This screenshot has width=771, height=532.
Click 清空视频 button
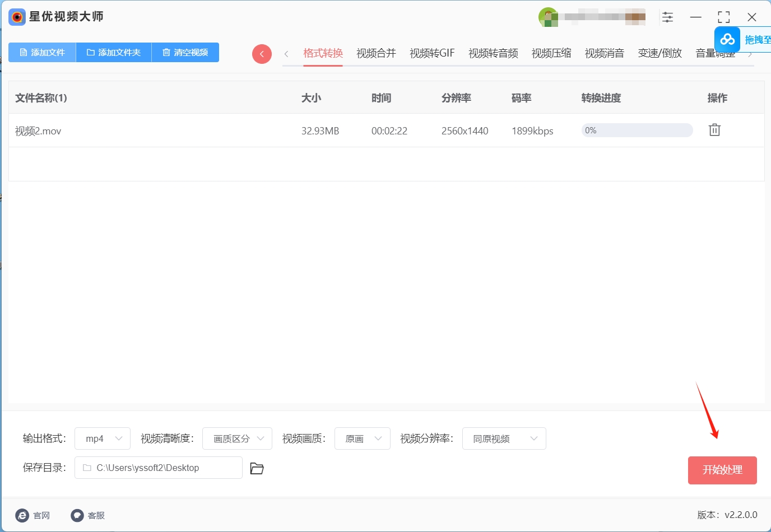coord(185,52)
